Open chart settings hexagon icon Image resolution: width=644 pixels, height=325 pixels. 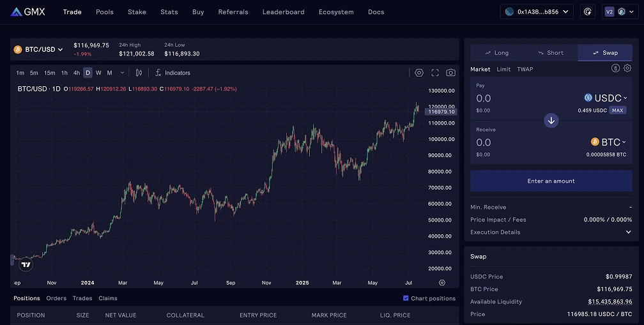[419, 73]
